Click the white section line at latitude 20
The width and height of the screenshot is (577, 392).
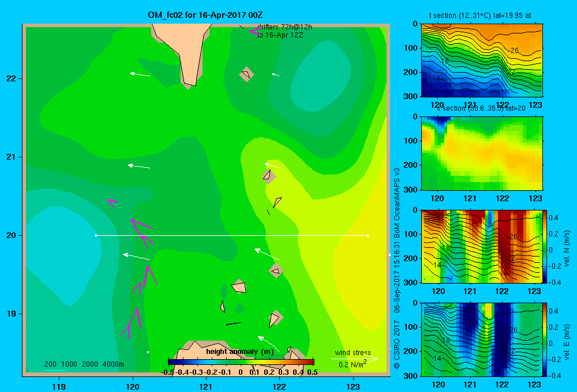(232, 235)
